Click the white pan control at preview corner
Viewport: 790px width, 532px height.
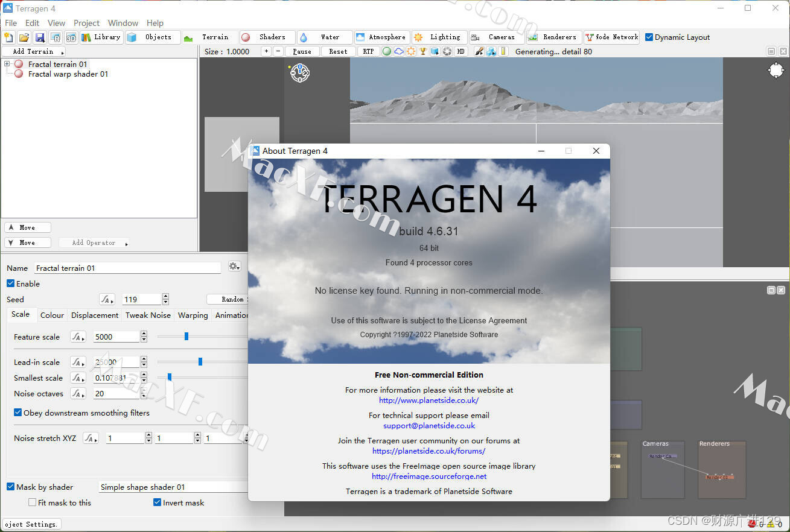776,71
